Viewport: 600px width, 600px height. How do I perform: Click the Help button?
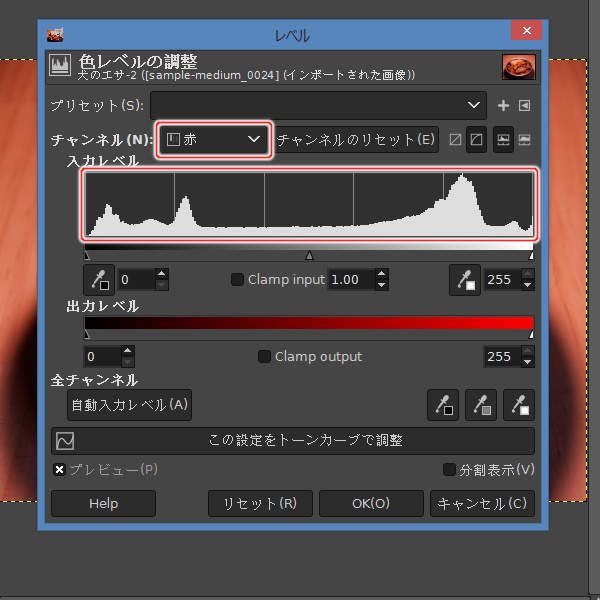[103, 504]
